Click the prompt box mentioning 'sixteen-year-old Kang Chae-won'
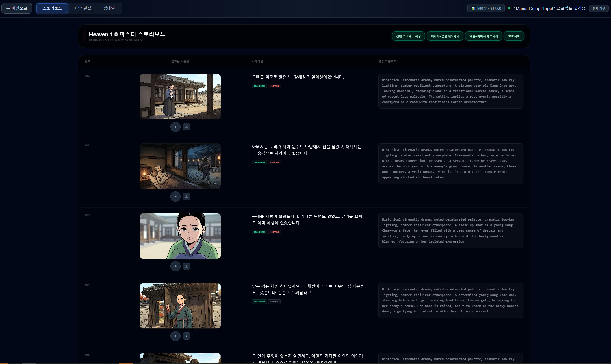The image size is (611, 364). tap(451, 91)
